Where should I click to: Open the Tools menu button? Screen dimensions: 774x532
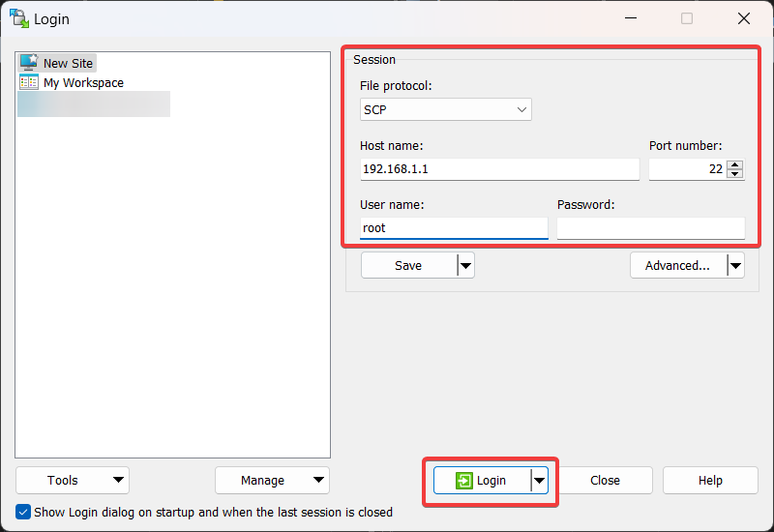pyautogui.click(x=73, y=481)
